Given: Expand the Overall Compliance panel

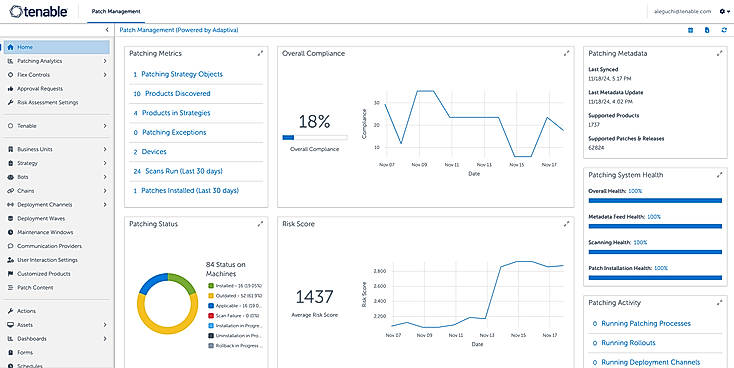Looking at the screenshot, I should click(x=566, y=53).
